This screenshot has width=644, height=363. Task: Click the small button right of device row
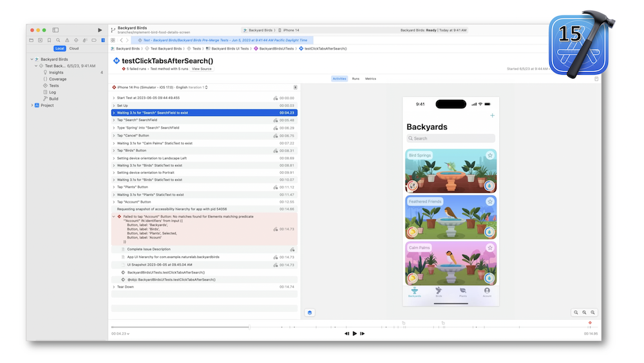point(296,88)
